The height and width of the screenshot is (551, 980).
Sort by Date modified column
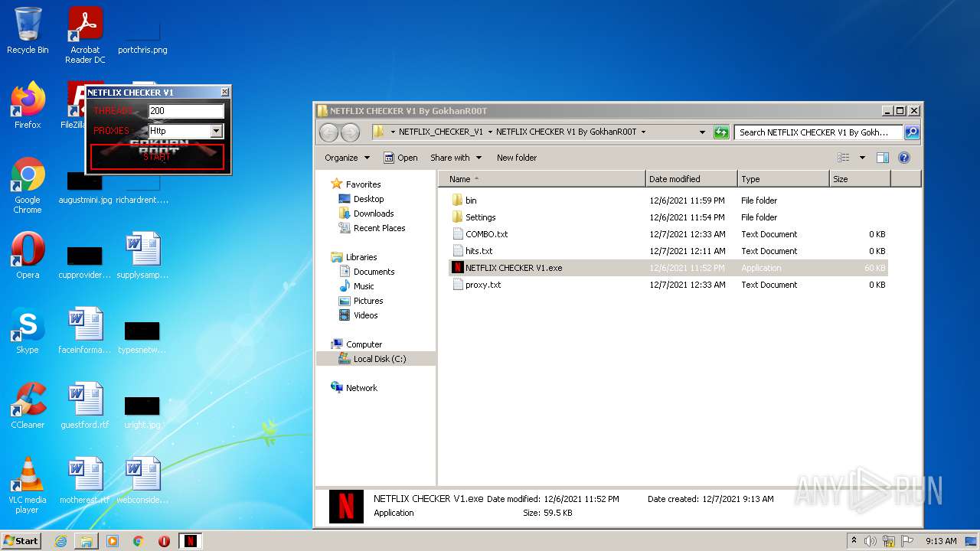pos(691,179)
